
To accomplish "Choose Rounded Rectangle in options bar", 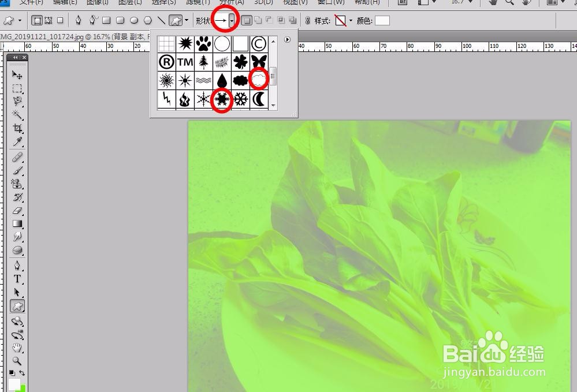I will [x=120, y=21].
